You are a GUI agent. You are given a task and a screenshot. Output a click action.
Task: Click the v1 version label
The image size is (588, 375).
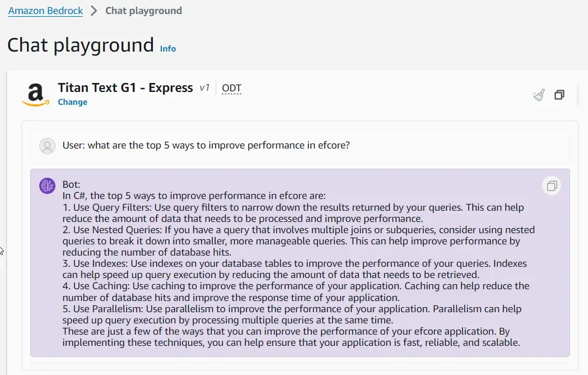204,88
